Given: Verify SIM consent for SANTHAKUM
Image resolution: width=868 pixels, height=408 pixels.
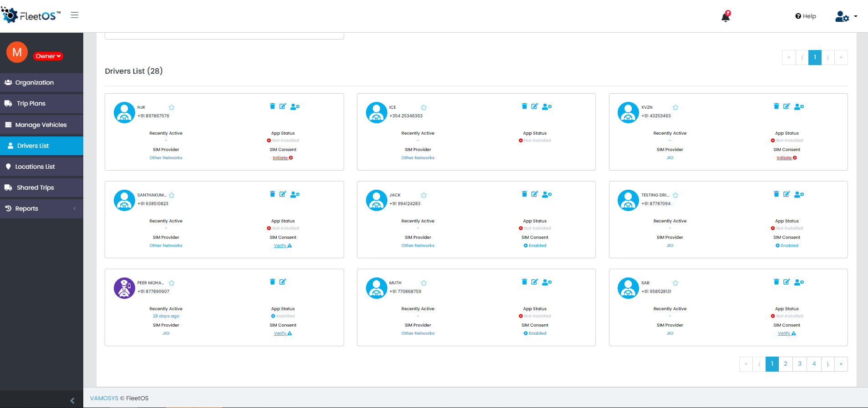Looking at the screenshot, I should 283,246.
